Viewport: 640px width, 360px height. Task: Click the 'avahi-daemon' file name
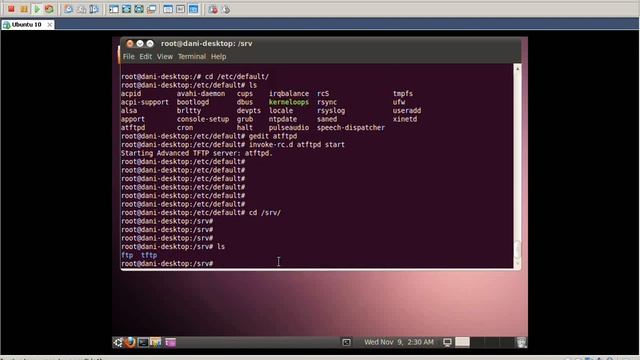click(201, 93)
